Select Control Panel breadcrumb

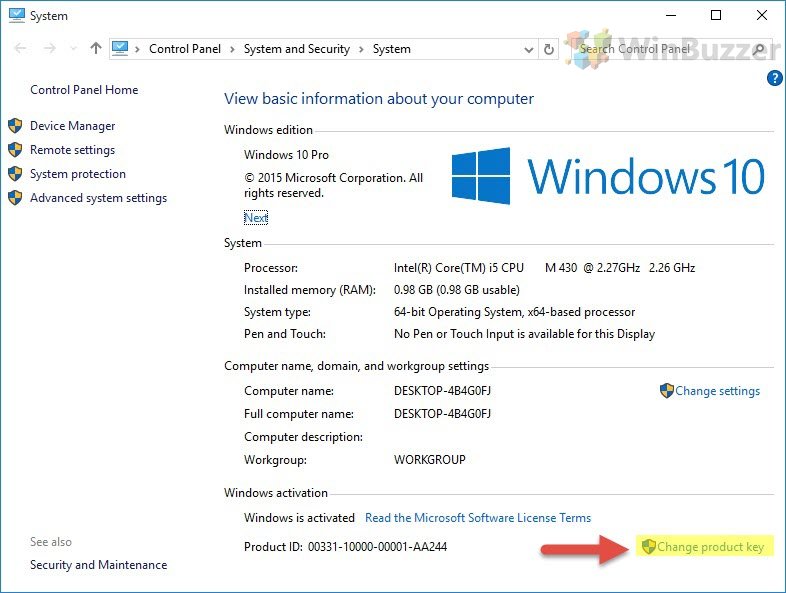[184, 49]
